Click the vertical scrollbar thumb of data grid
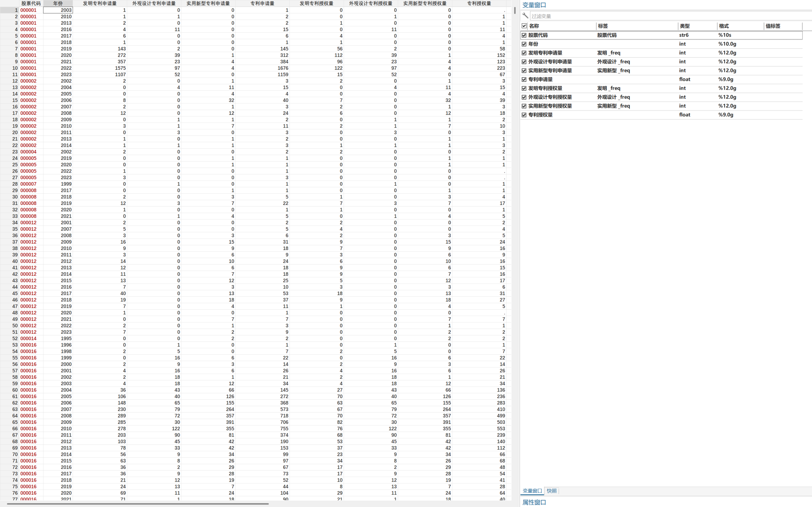 (x=515, y=10)
